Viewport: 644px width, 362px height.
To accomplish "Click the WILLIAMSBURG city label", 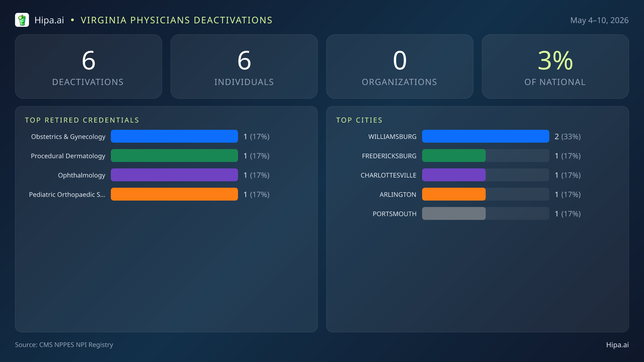I will coord(392,136).
